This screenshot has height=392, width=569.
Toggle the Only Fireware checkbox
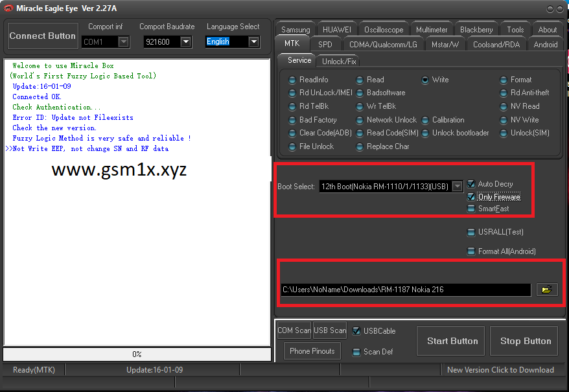[x=471, y=197]
